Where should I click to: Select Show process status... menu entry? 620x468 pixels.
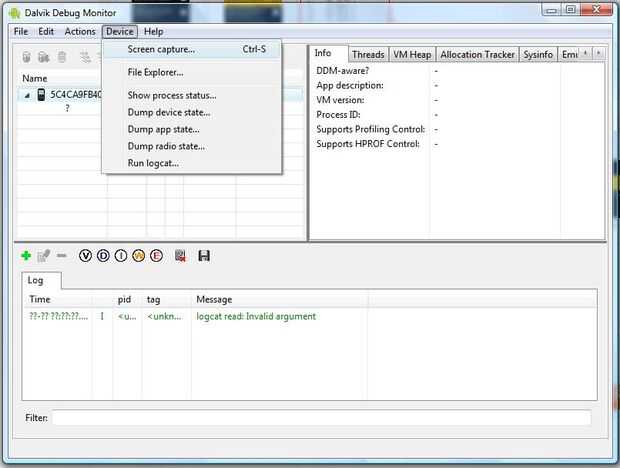192,95
